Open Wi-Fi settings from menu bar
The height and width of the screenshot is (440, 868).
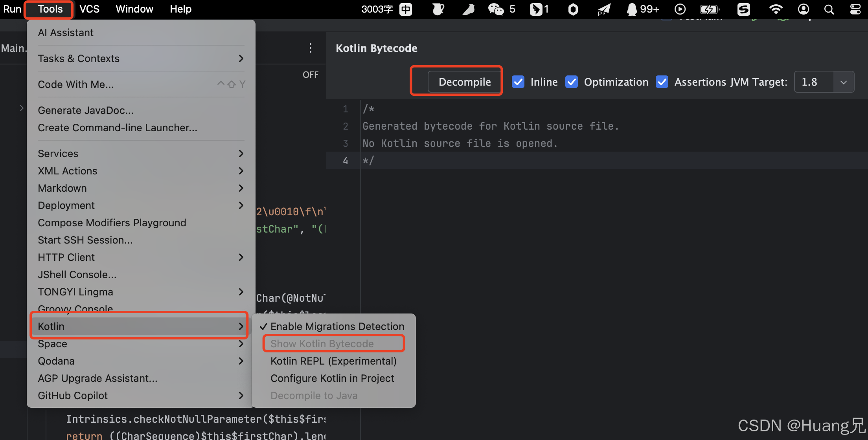click(776, 9)
